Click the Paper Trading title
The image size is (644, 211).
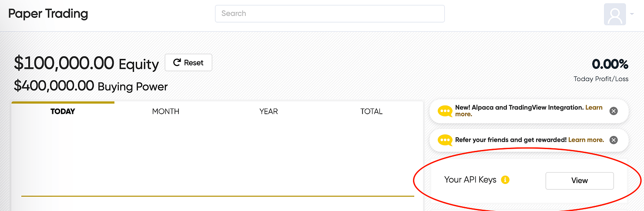click(x=48, y=14)
